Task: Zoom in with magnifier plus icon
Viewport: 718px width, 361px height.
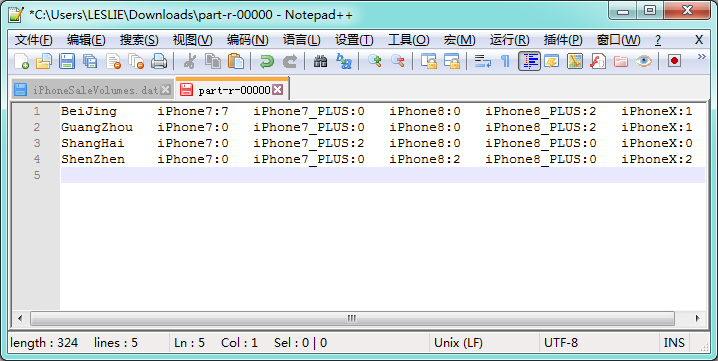Action: coord(375,61)
